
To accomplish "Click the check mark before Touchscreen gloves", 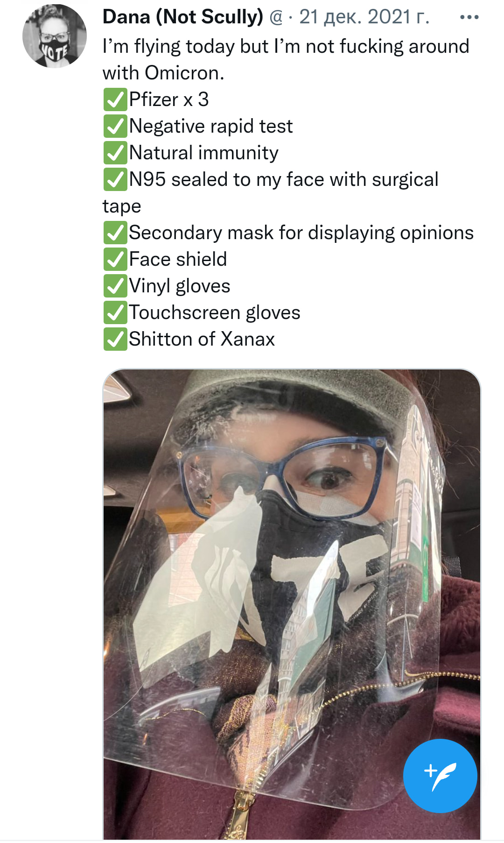I will (x=115, y=312).
